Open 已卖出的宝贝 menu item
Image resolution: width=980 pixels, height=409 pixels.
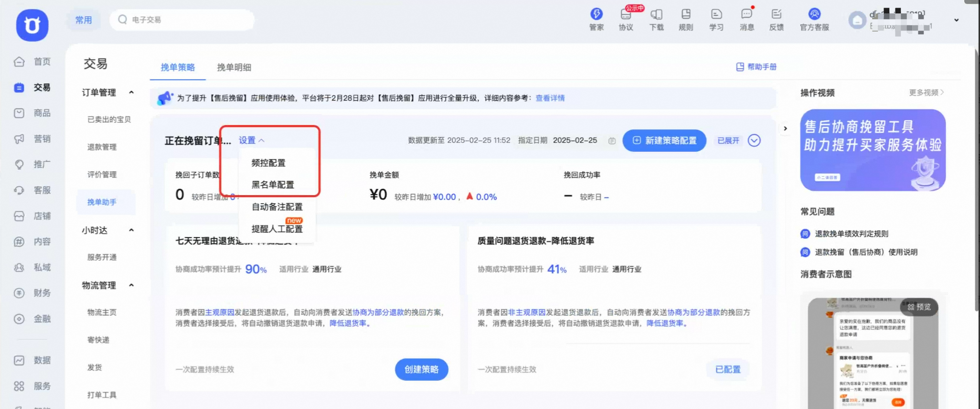[x=109, y=119]
